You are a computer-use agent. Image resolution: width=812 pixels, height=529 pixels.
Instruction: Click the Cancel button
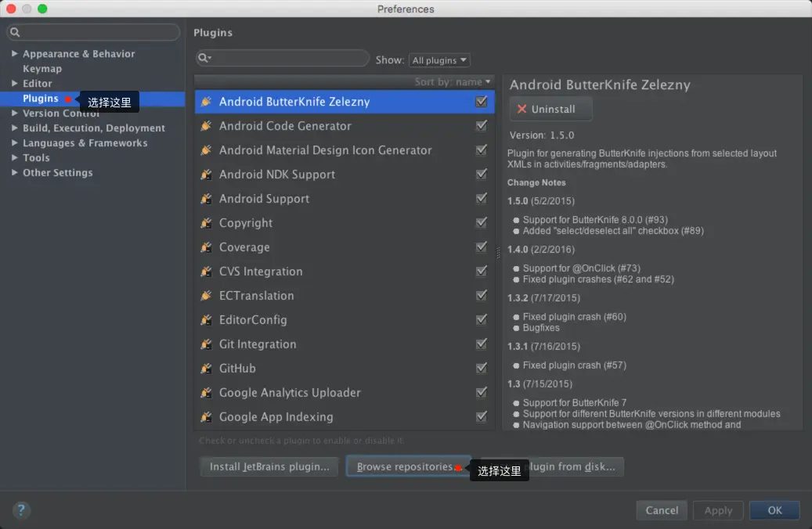pyautogui.click(x=662, y=510)
